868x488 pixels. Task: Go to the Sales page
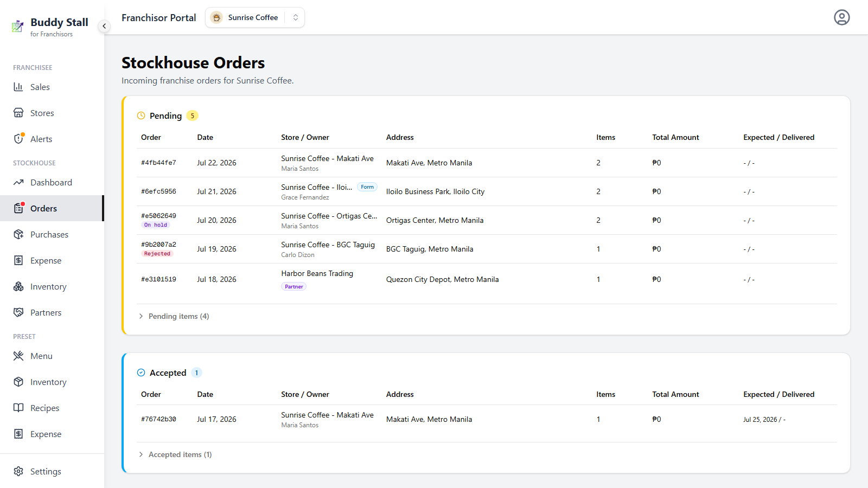(x=52, y=87)
